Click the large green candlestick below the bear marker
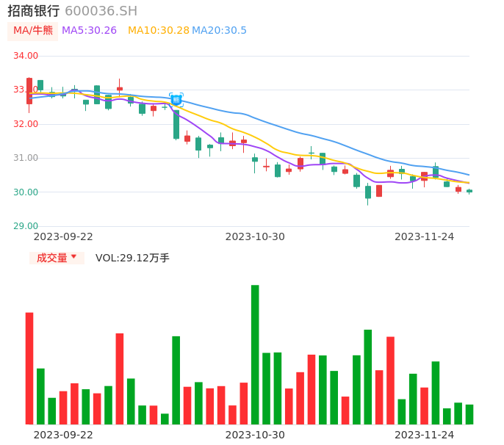 pyautogui.click(x=176, y=125)
